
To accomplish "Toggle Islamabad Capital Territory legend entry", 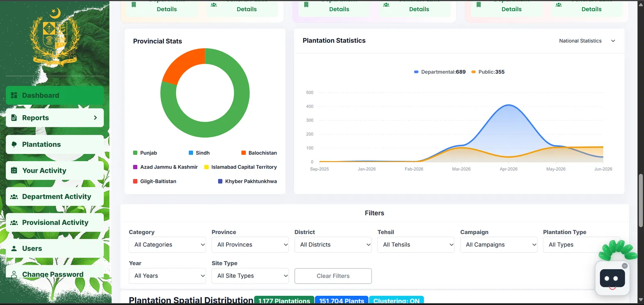I will pos(240,167).
